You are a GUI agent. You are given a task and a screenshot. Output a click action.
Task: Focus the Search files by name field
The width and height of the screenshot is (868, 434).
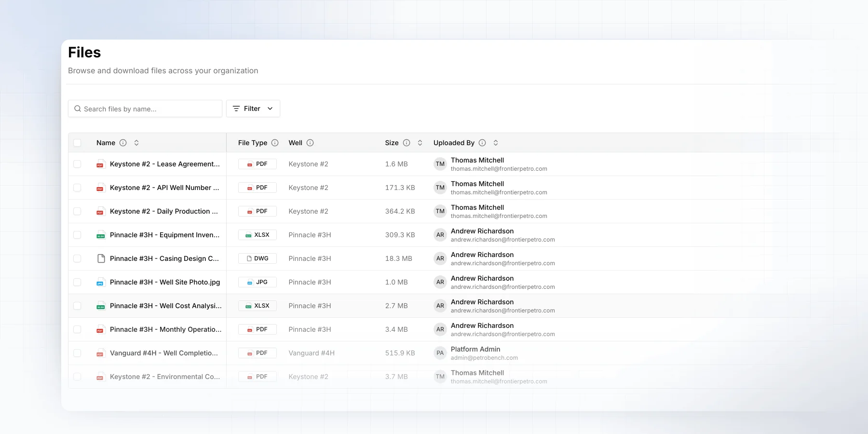[x=145, y=108]
